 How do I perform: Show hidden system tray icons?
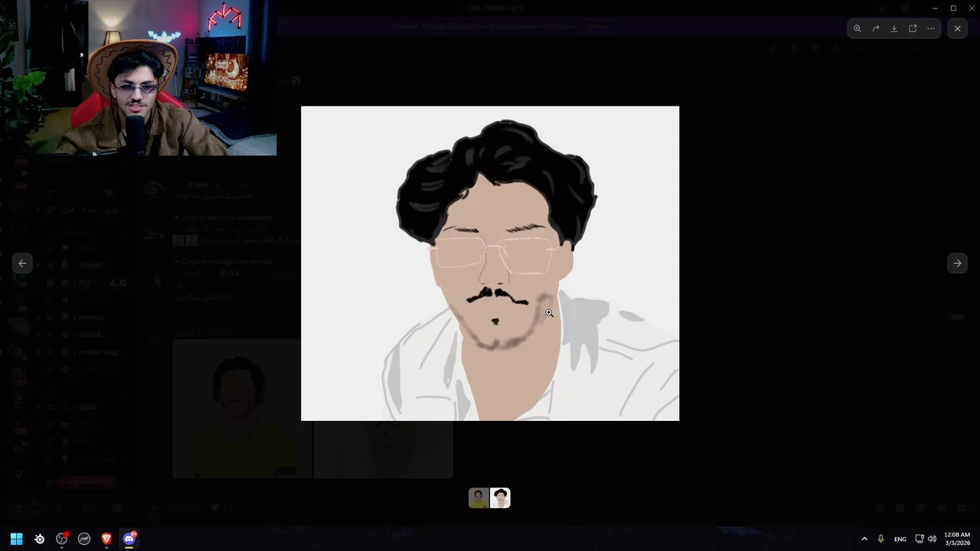(x=864, y=539)
